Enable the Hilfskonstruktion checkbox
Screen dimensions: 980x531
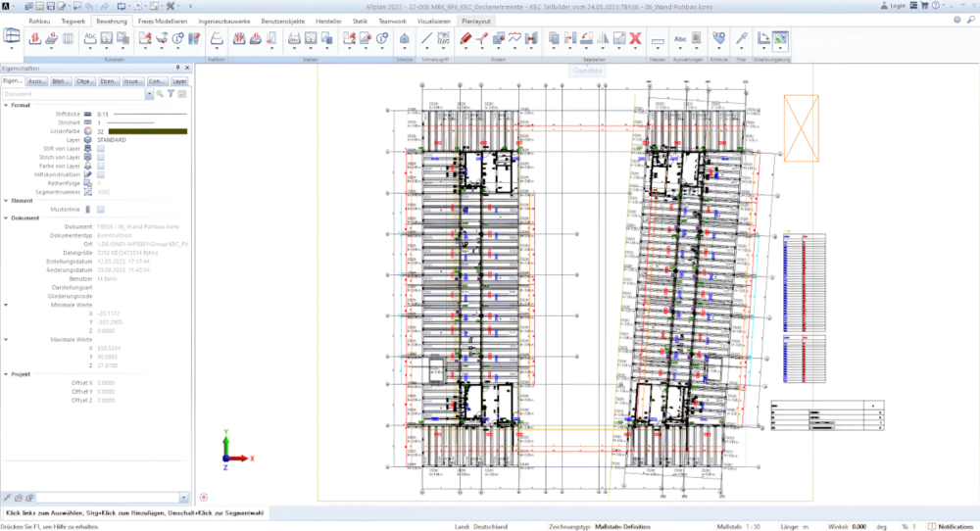(x=101, y=174)
